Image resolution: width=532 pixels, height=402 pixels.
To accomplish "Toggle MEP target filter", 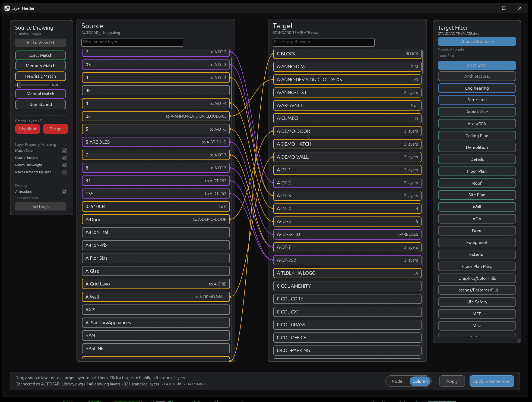I will 477,314.
